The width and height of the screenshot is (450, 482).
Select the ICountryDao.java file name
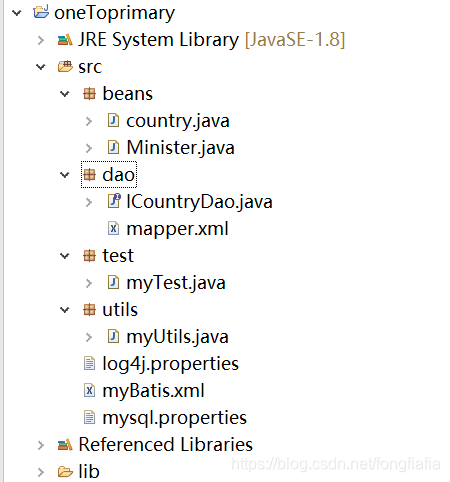click(x=199, y=202)
